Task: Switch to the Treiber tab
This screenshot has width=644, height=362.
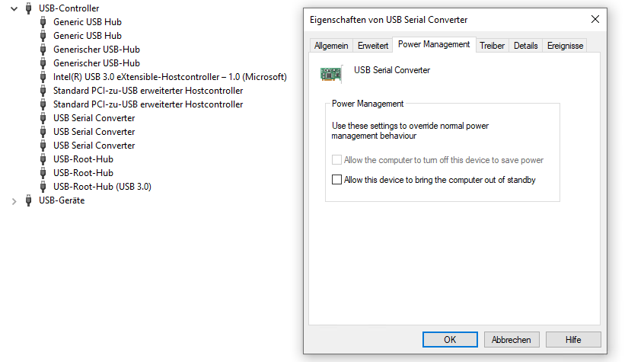Action: click(x=492, y=46)
